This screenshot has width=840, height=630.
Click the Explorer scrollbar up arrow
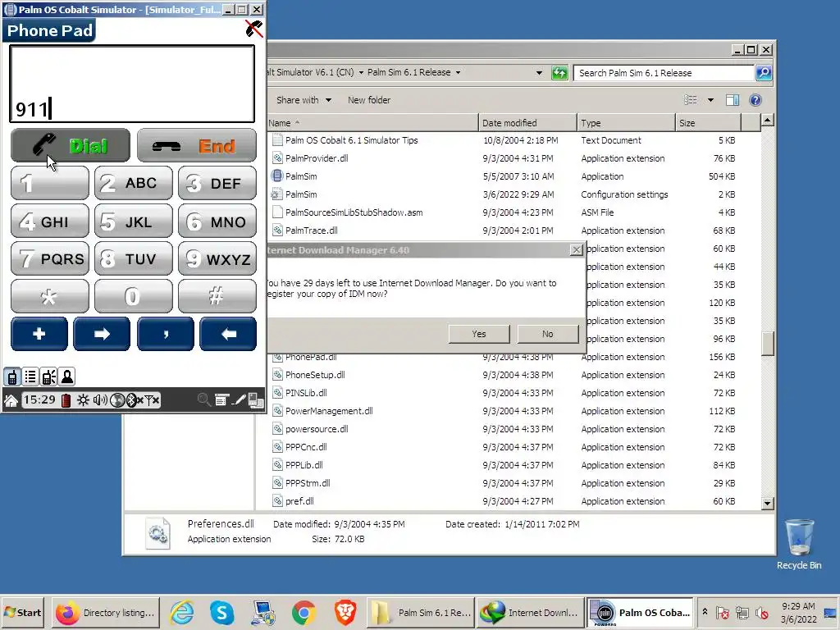tap(767, 120)
